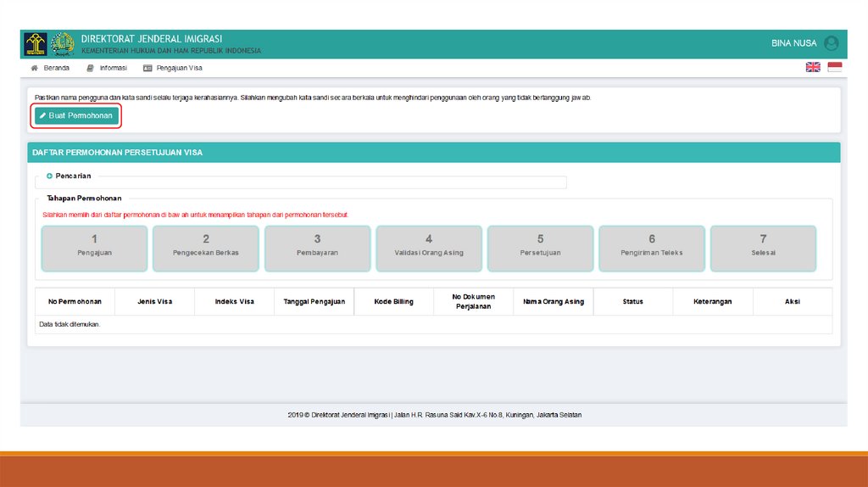Click the No Permohonan column header
The image size is (868, 487).
click(x=75, y=301)
